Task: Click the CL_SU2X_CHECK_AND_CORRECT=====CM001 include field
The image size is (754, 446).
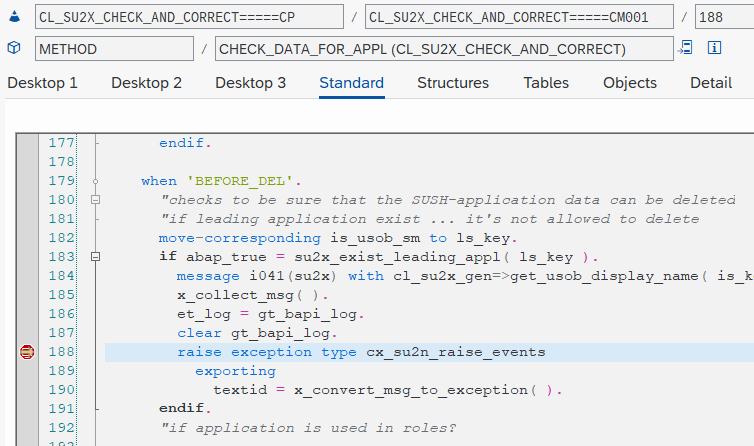Action: (519, 17)
